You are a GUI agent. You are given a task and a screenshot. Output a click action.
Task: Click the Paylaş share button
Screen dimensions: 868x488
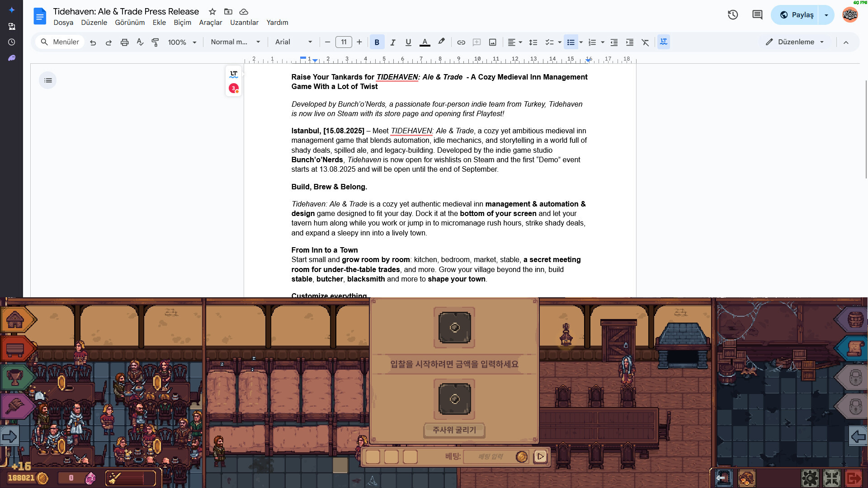pyautogui.click(x=797, y=15)
